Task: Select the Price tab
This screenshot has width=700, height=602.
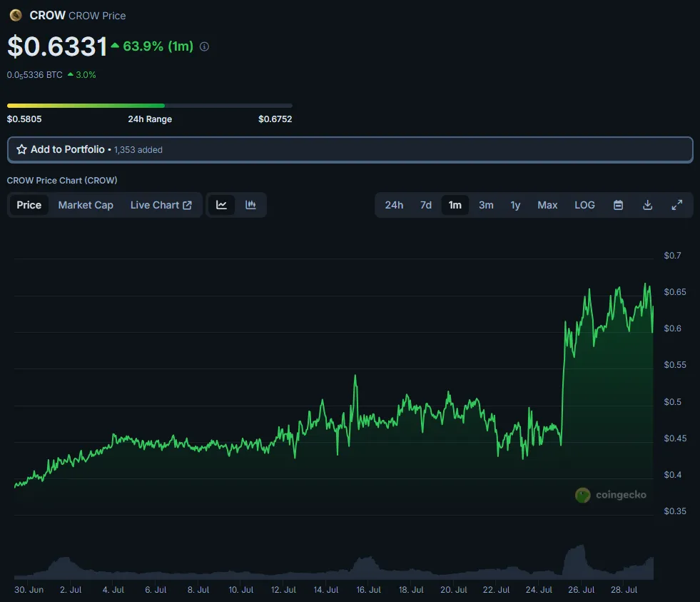Action: coord(29,205)
